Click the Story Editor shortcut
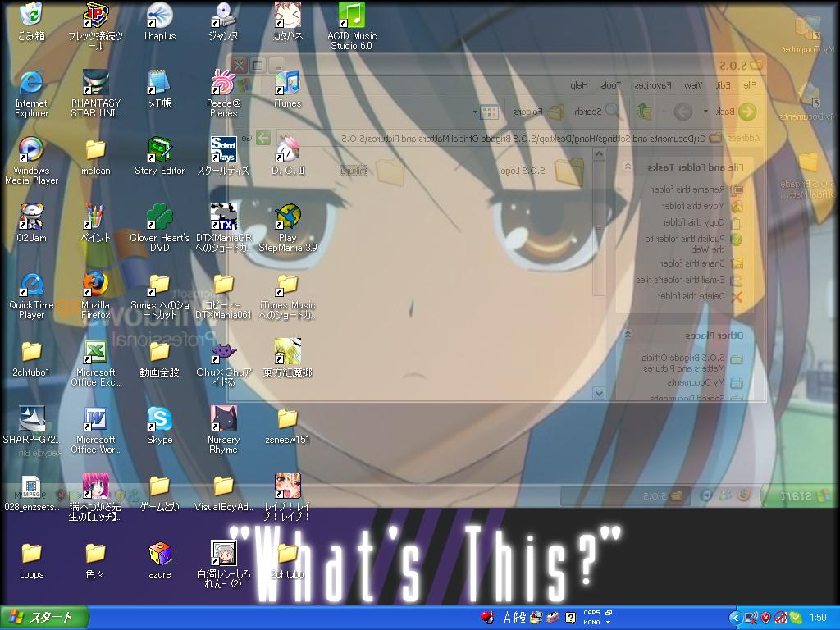Screen dimensions: 840x630 (160, 157)
